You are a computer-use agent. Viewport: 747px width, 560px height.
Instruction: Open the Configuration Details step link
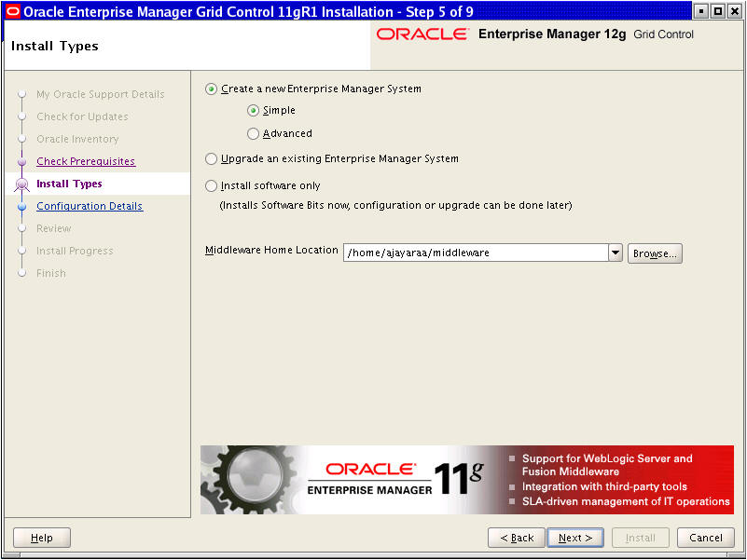click(x=90, y=206)
